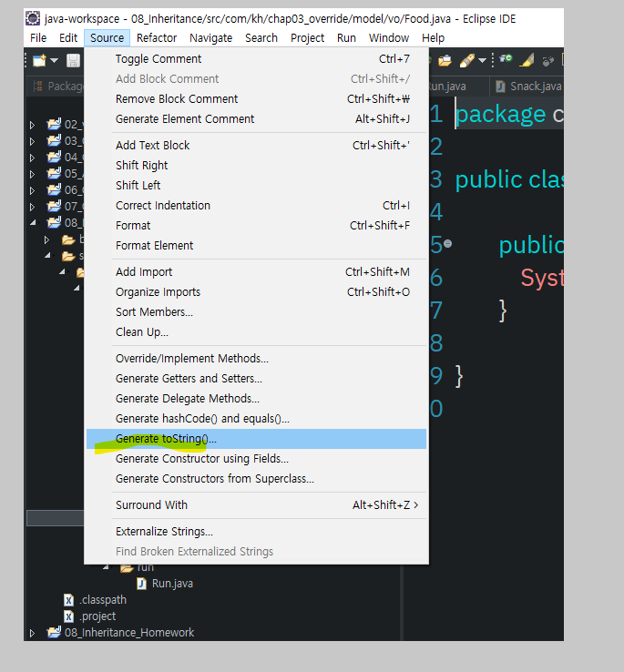Choose Shift Left
The height and width of the screenshot is (672, 624).
click(x=256, y=186)
